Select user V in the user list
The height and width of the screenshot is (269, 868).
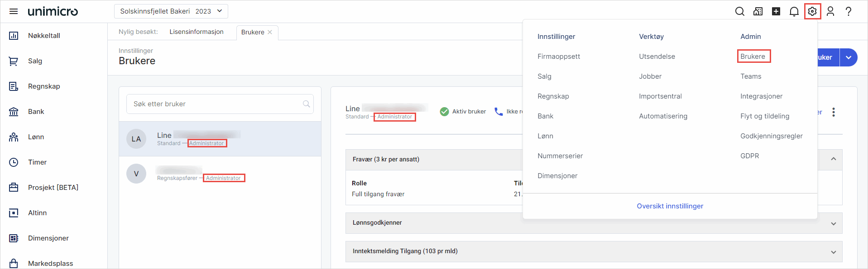point(220,174)
